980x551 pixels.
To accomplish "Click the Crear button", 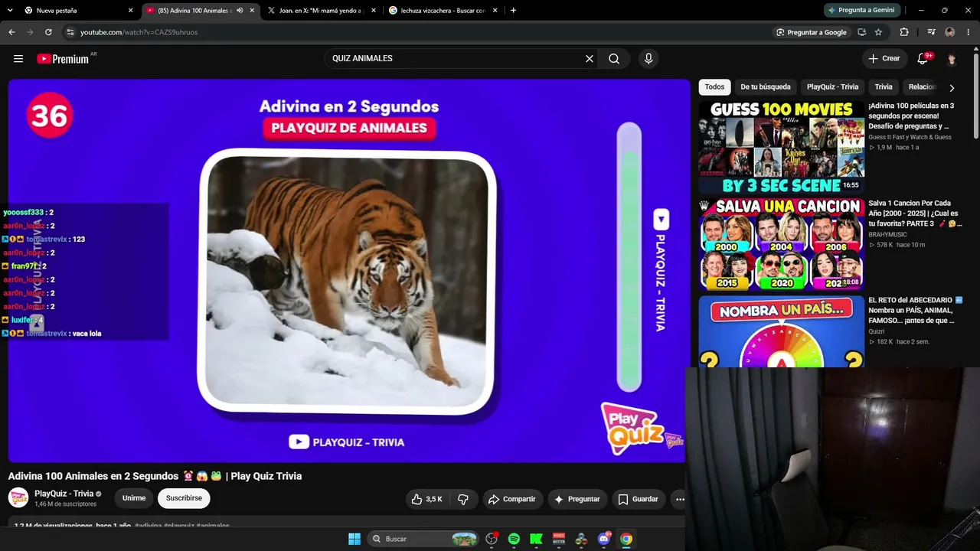I will 884,59.
